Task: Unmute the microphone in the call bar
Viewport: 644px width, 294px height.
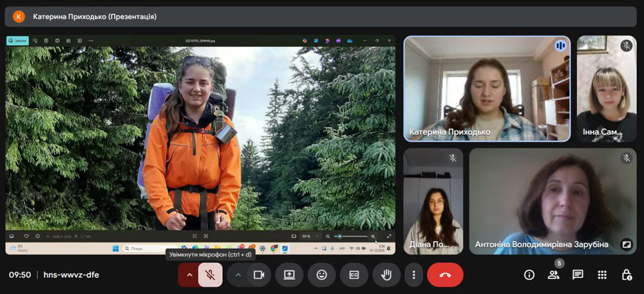Action: click(210, 275)
